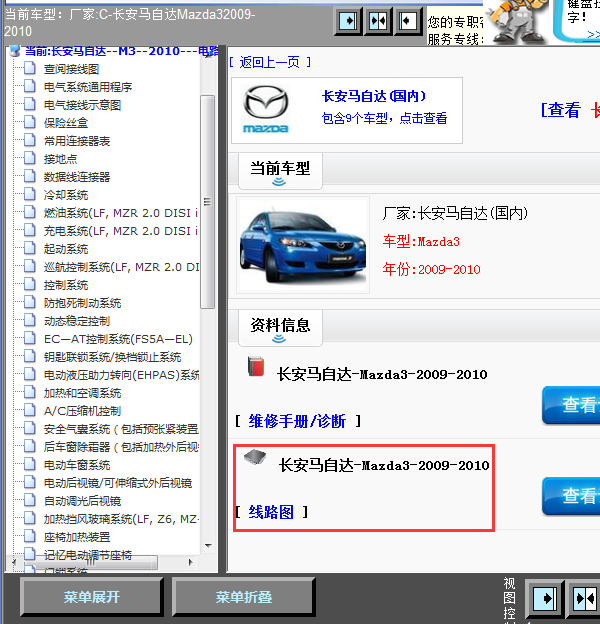The width and height of the screenshot is (600, 624).
Task: Click page icon beside 电动车窗系统
Action: click(x=30, y=464)
